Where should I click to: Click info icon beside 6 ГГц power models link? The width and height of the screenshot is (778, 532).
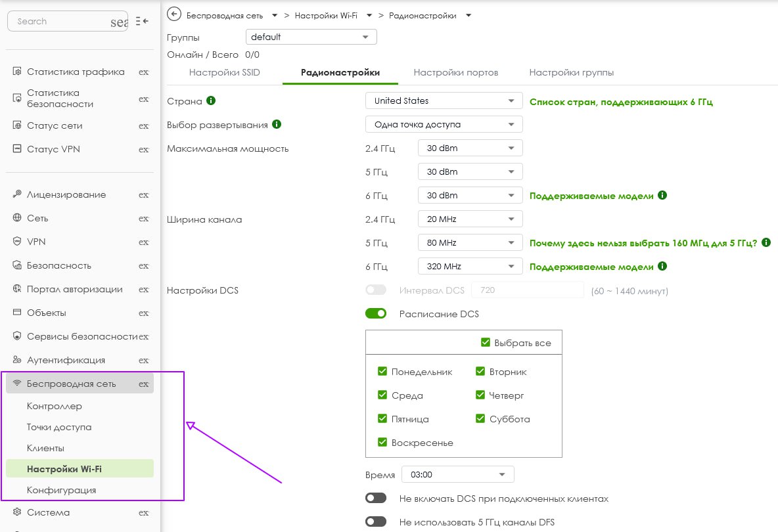coord(662,195)
